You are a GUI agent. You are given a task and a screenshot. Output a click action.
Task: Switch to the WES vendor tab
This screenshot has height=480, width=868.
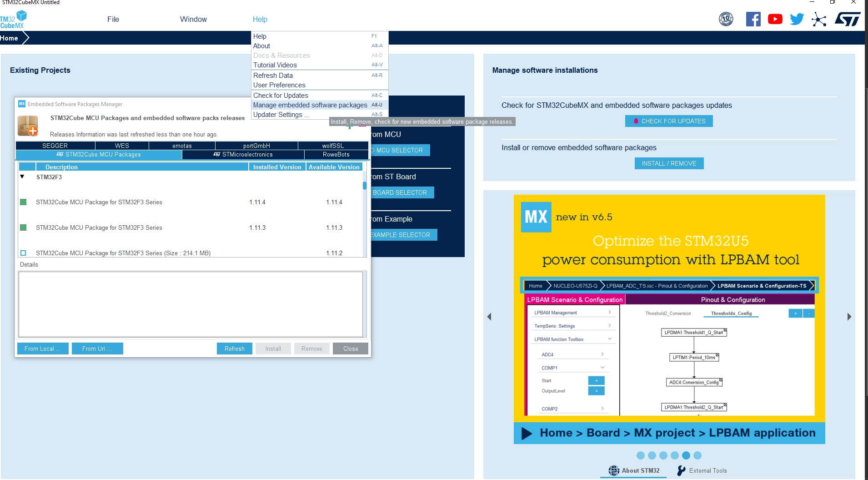(x=122, y=146)
